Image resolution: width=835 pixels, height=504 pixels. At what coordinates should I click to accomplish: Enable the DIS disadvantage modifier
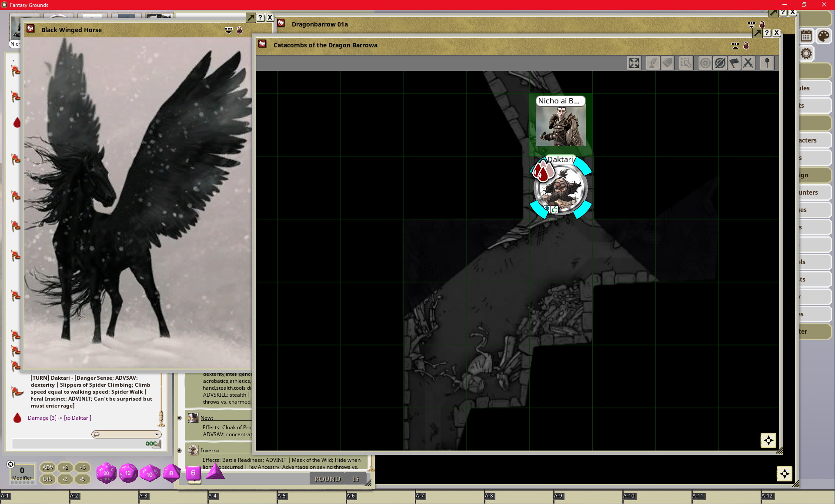tap(47, 479)
